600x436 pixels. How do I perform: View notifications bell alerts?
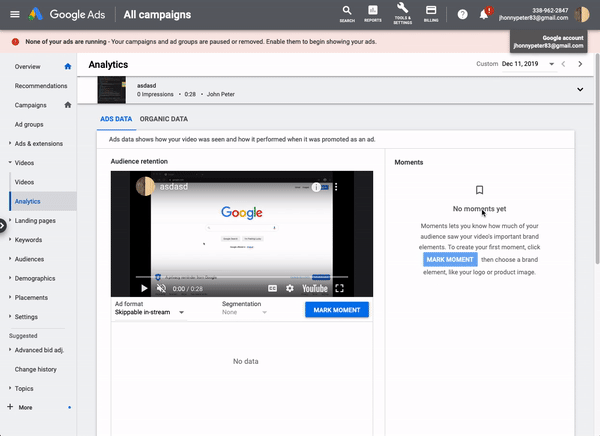(485, 14)
